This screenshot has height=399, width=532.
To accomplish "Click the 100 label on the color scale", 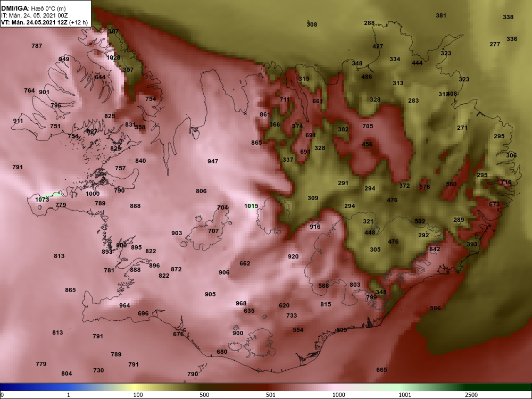I will [138, 395].
